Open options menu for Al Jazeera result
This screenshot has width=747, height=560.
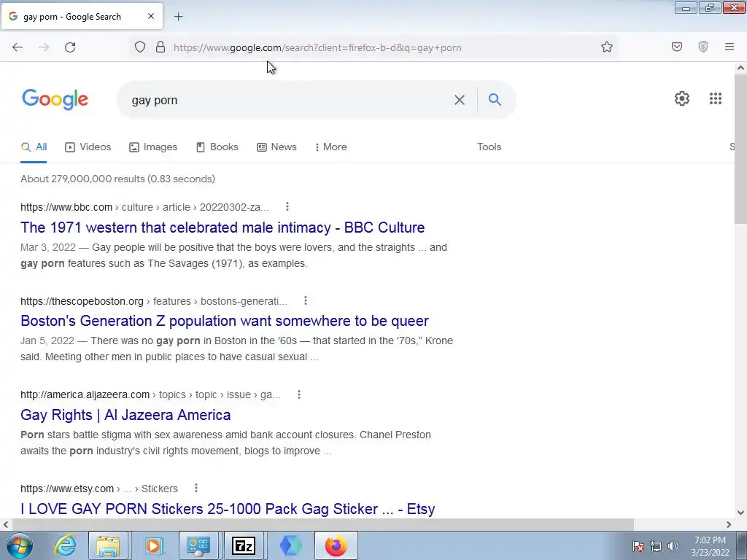click(x=299, y=394)
